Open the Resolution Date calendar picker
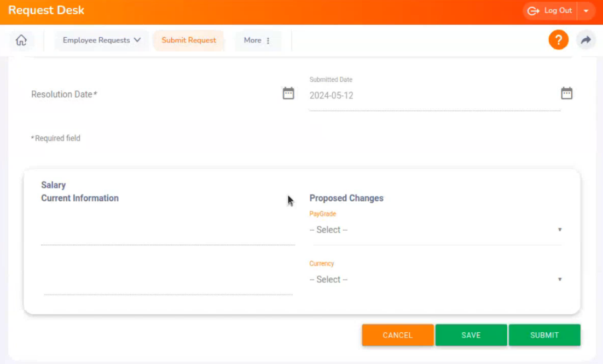 click(288, 93)
